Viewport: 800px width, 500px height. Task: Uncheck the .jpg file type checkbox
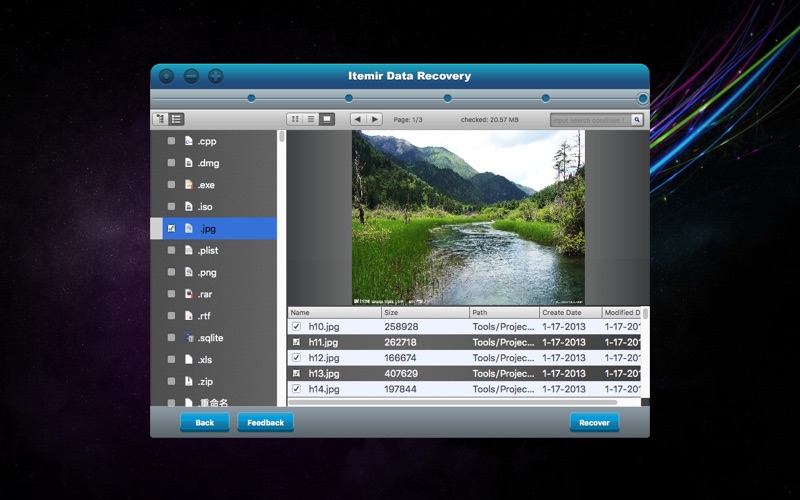point(171,229)
